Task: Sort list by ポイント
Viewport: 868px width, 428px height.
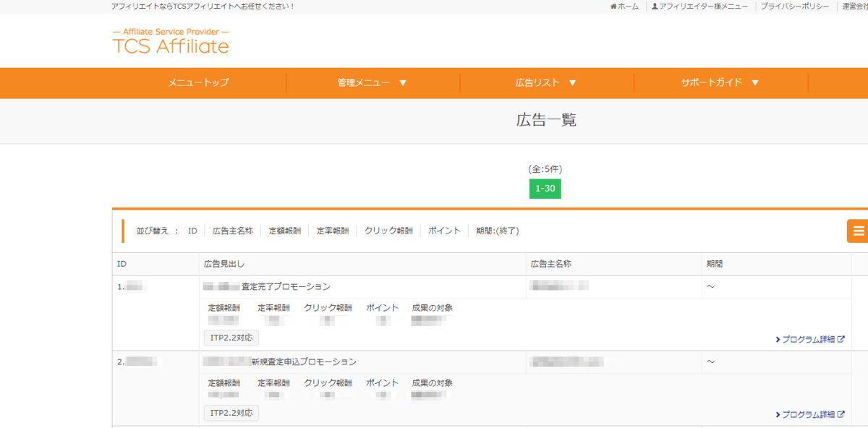Action: [x=444, y=231]
